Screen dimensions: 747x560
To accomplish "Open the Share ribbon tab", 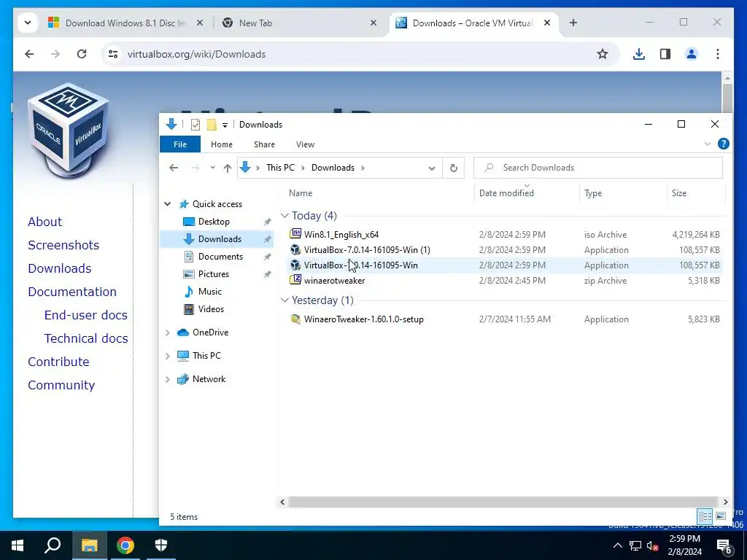I will [264, 144].
